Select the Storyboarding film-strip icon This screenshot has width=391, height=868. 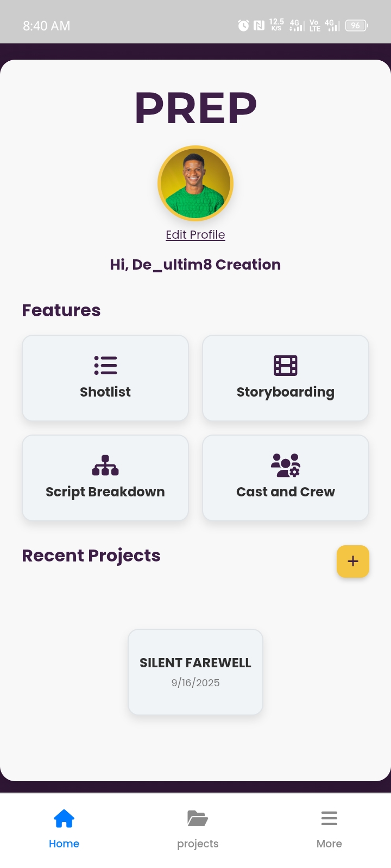pos(285,365)
